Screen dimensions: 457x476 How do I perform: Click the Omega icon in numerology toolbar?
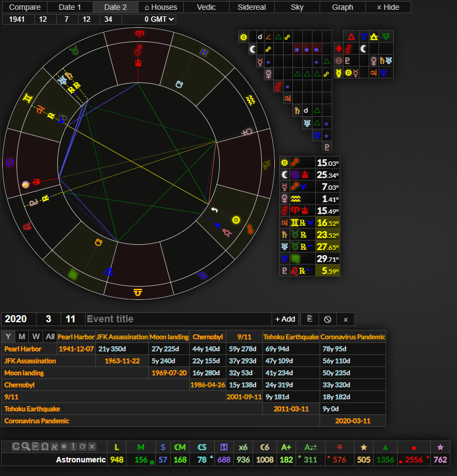pos(44,447)
